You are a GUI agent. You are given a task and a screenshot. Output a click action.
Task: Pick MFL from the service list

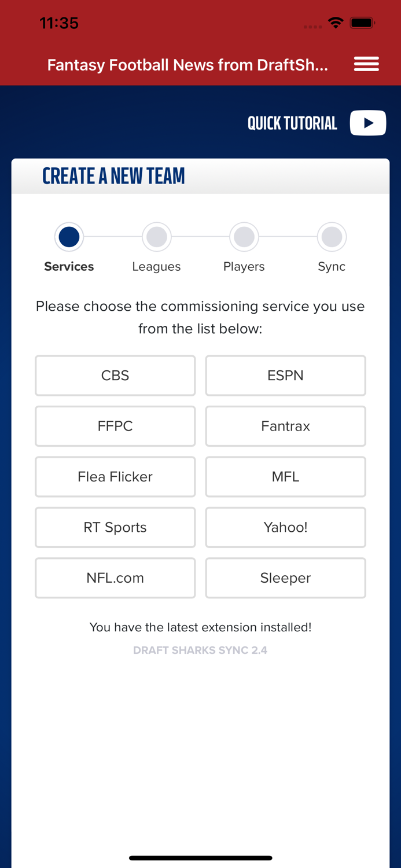(285, 477)
